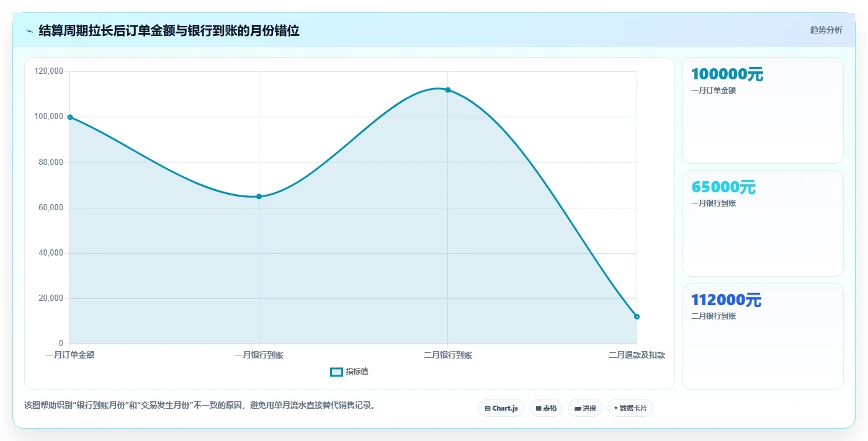Click the data point at 二月银行到账
The width and height of the screenshot is (868, 441).
pyautogui.click(x=448, y=90)
